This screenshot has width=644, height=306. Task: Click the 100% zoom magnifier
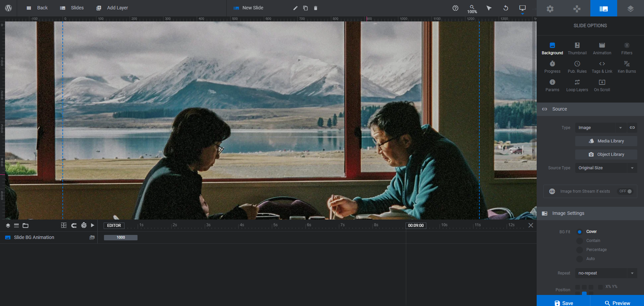(x=472, y=9)
